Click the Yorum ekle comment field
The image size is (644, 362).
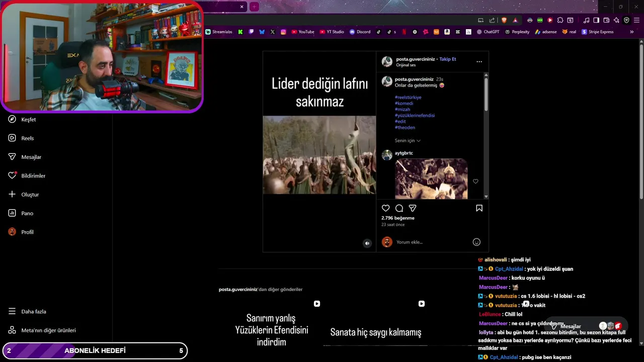tap(433, 242)
